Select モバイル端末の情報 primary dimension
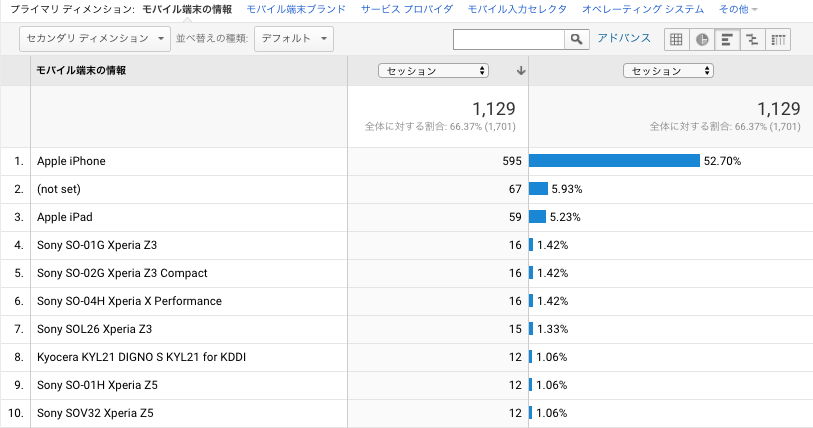This screenshot has width=813, height=428. (187, 9)
